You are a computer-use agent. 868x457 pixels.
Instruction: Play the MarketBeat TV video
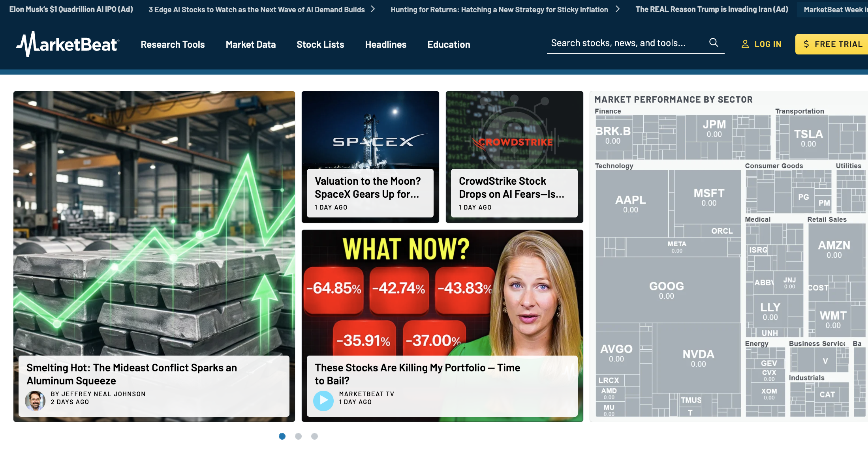[323, 400]
